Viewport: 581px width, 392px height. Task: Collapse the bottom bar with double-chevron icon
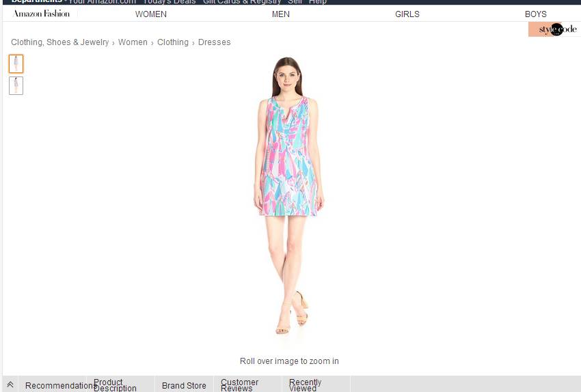point(10,384)
